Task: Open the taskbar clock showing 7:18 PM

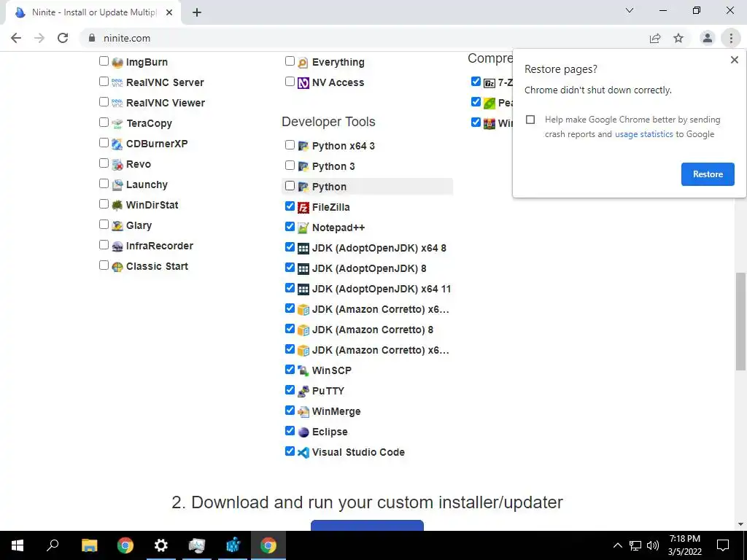Action: point(684,545)
